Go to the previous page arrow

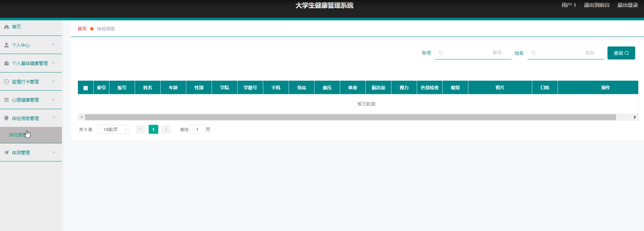140,129
